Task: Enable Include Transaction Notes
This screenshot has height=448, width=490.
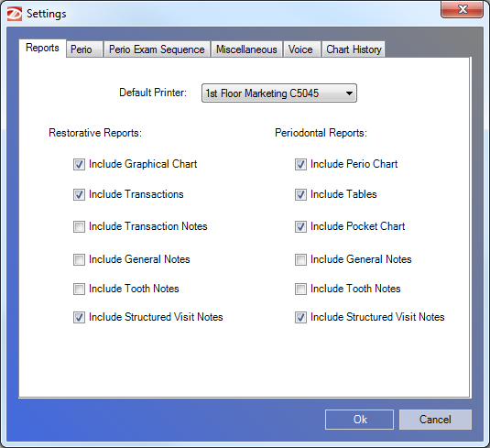Action: coord(79,226)
